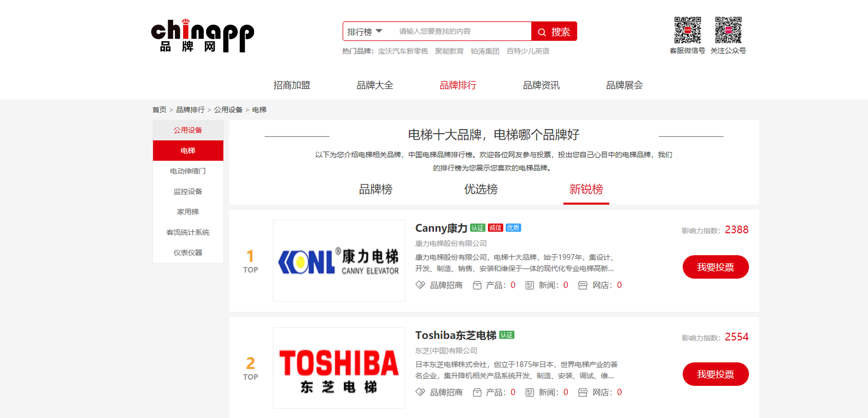Image resolution: width=868 pixels, height=418 pixels.
Task: Click the Canny康力 description text
Action: [x=514, y=263]
